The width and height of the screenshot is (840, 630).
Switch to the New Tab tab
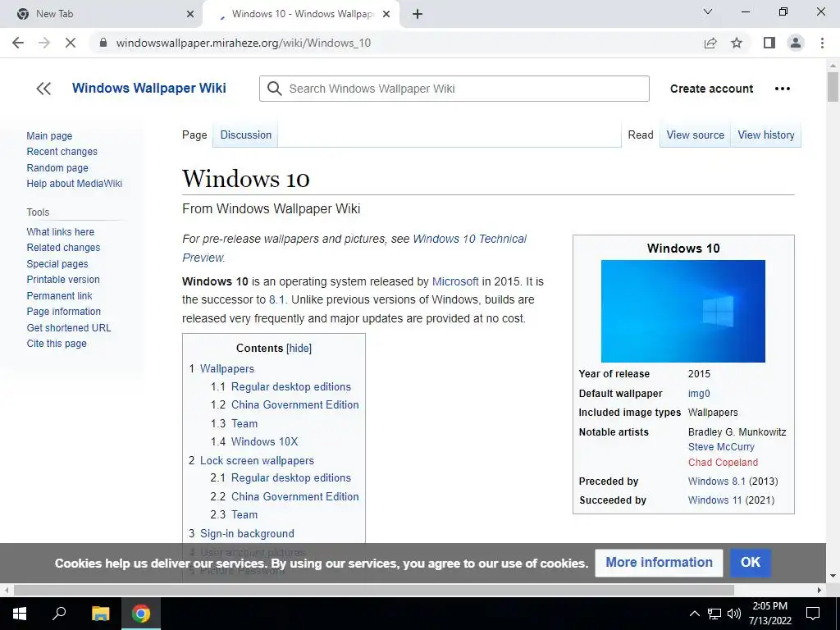point(102,14)
